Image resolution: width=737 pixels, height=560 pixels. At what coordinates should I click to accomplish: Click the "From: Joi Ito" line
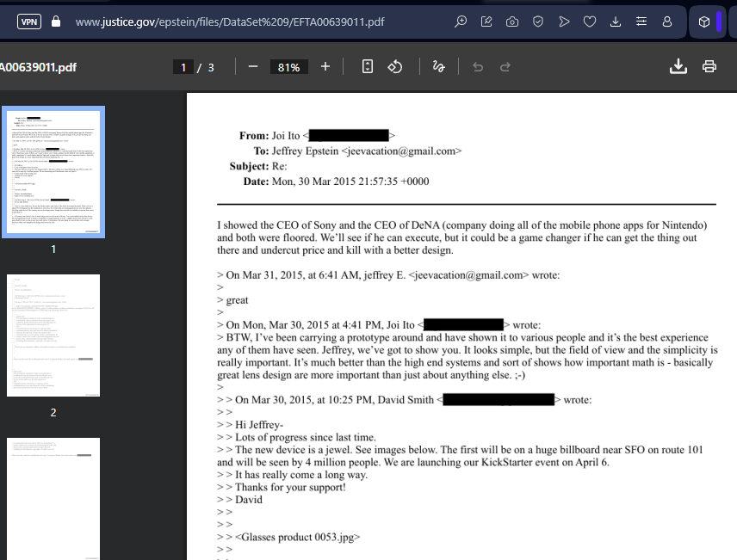(x=317, y=136)
